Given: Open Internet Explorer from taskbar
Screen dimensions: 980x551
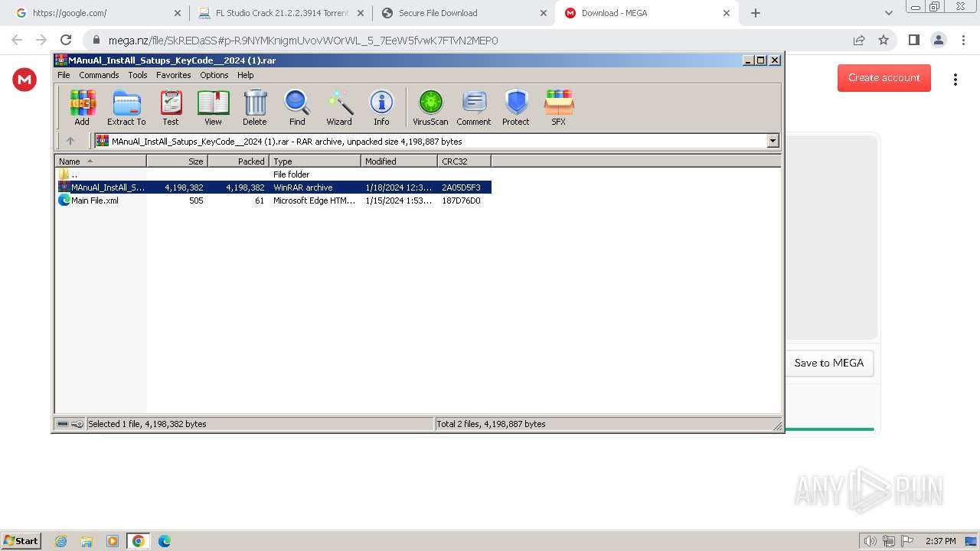Looking at the screenshot, I should pos(60,541).
